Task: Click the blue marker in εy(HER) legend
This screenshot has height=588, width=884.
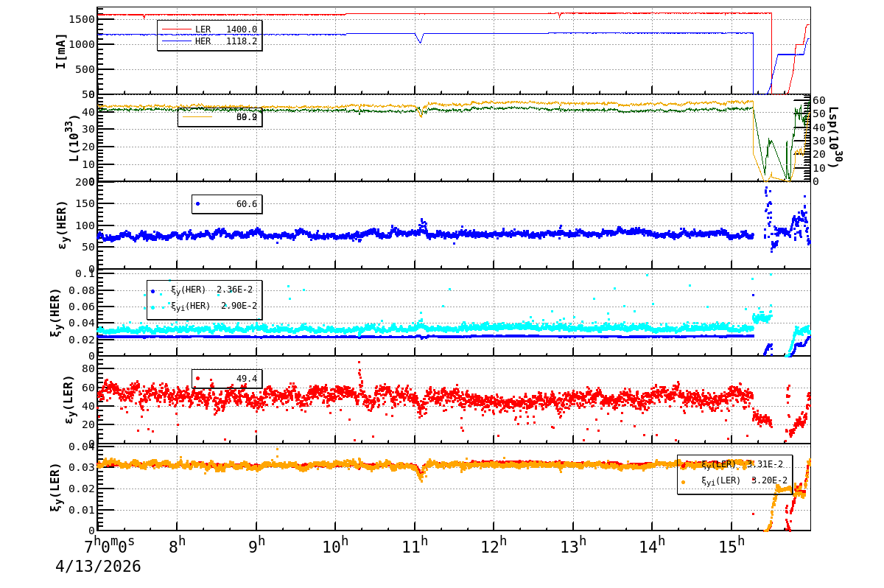Action: tap(197, 203)
